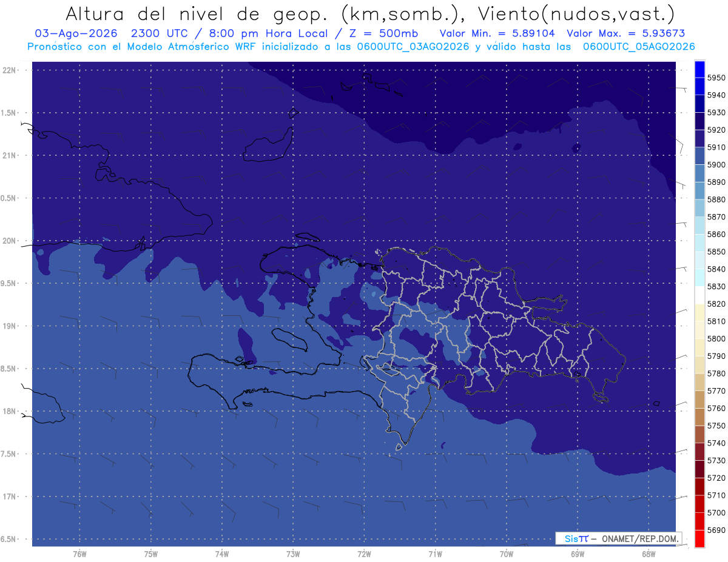The height and width of the screenshot is (562, 728).
Task: Select the valid-until stamp '0600UTC_05AGO2026'
Action: click(x=639, y=47)
